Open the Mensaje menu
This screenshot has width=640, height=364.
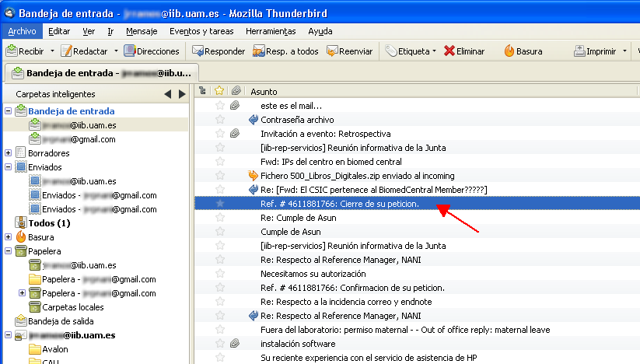142,31
